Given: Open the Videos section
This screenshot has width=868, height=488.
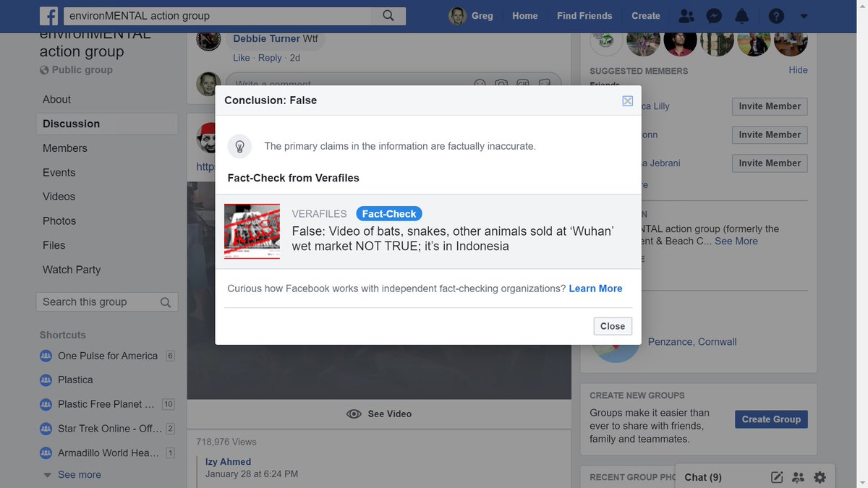Looking at the screenshot, I should coord(59,197).
